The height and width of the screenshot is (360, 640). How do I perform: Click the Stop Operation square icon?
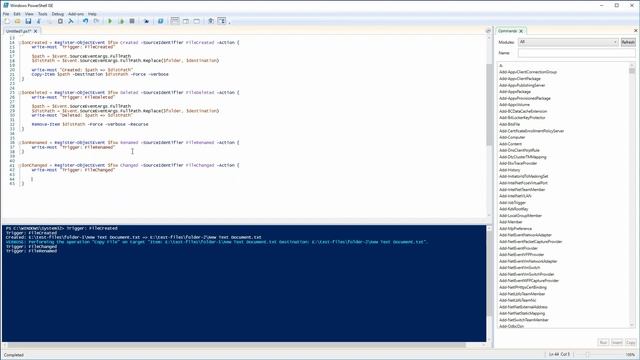(132, 21)
